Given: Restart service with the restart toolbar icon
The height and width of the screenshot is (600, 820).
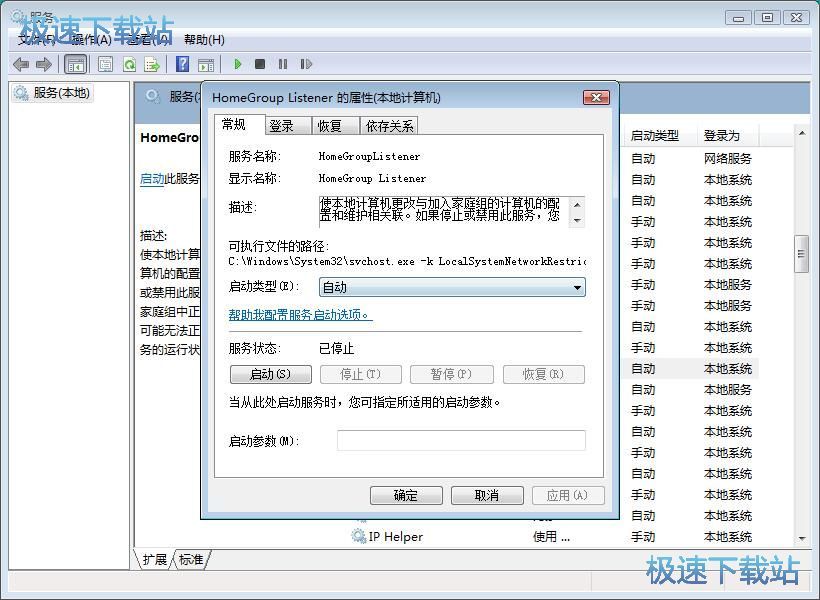Looking at the screenshot, I should point(306,64).
